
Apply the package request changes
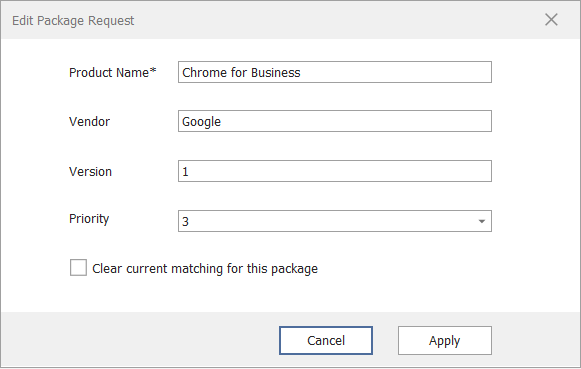point(445,340)
